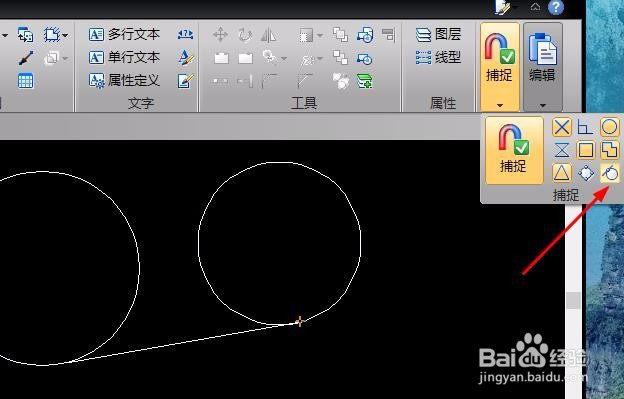Open 线型 linetype settings
Screen dimensions: 624x399
coord(439,57)
